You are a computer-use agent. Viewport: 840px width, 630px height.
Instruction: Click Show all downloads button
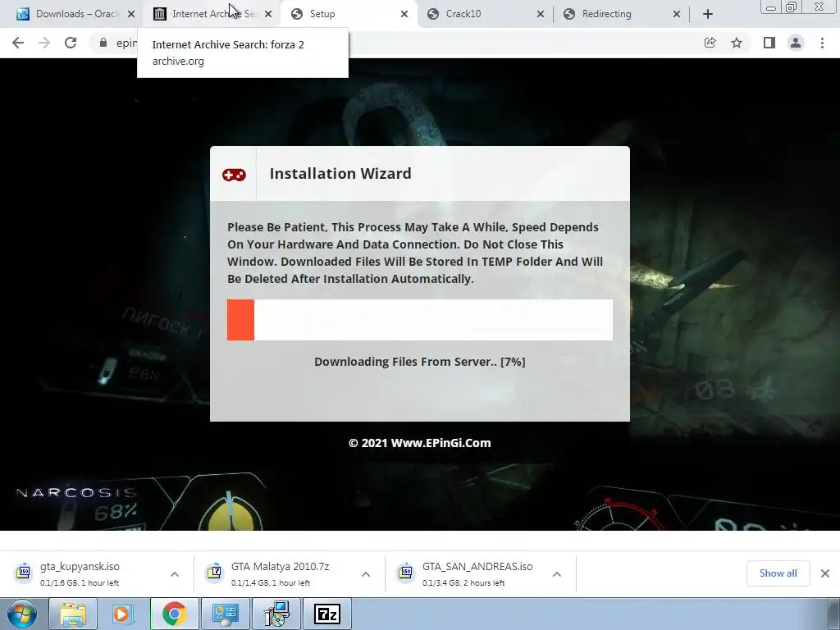point(778,573)
